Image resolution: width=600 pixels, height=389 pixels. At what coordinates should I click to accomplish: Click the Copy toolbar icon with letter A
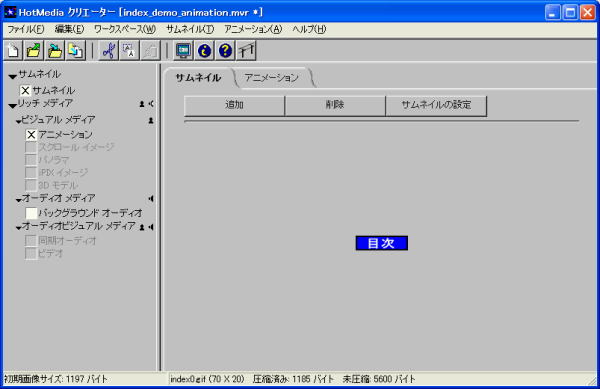pyautogui.click(x=129, y=50)
